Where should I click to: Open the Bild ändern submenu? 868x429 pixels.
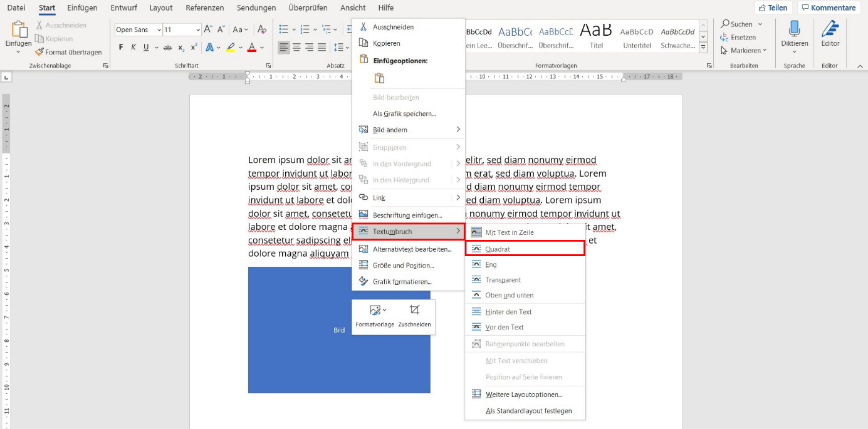409,130
